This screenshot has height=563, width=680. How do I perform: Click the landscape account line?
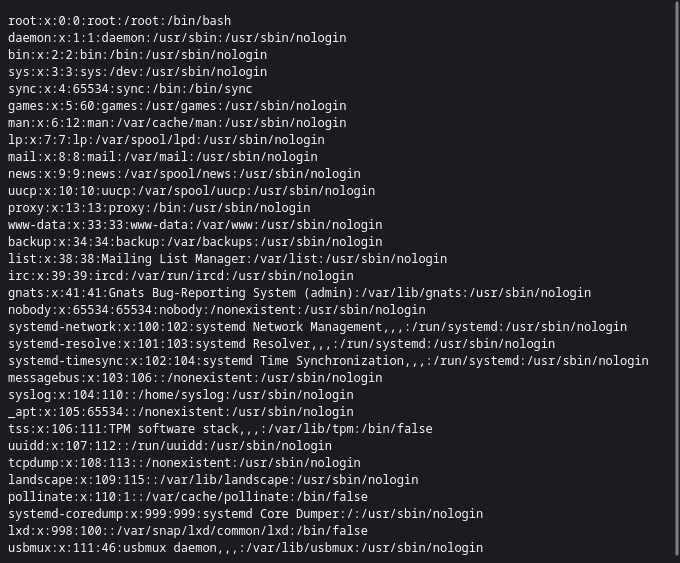pos(213,480)
